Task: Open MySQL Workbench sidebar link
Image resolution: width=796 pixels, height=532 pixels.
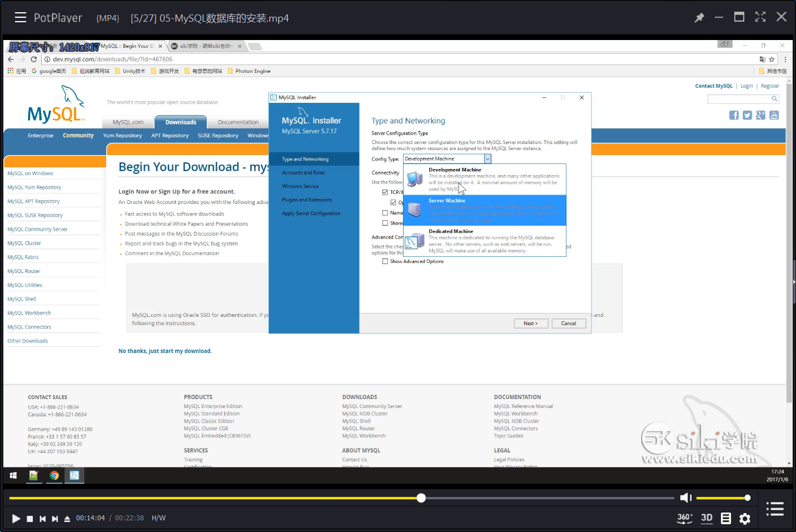Action: pos(29,313)
